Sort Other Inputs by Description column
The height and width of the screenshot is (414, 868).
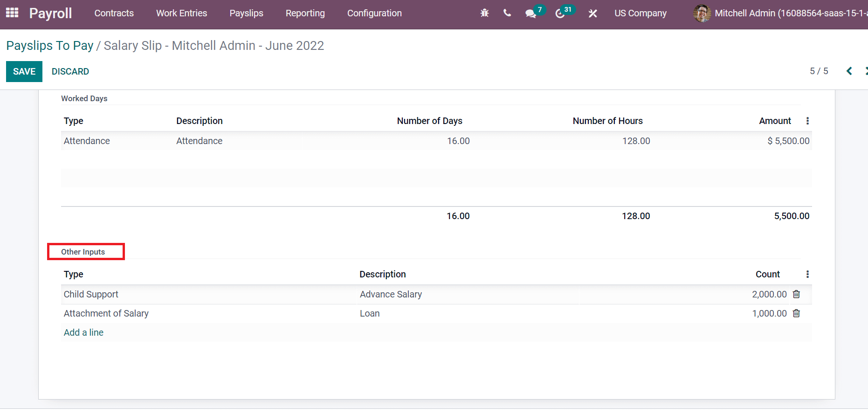tap(383, 274)
